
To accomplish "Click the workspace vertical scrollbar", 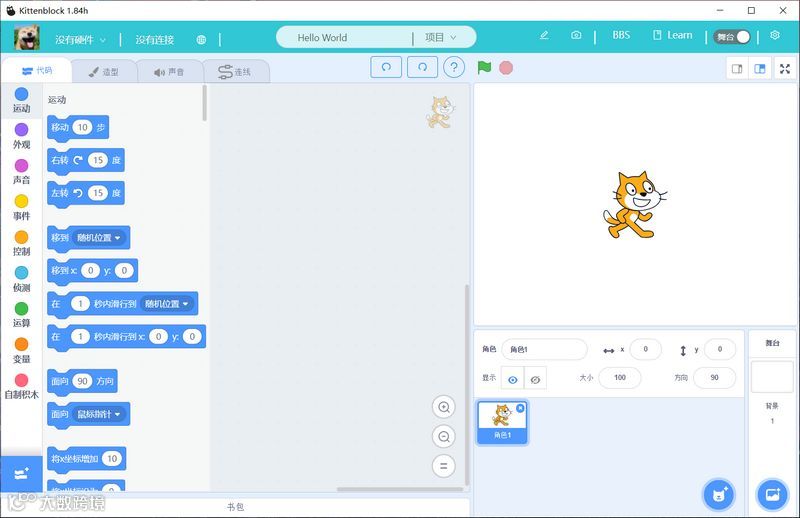I will [466, 385].
